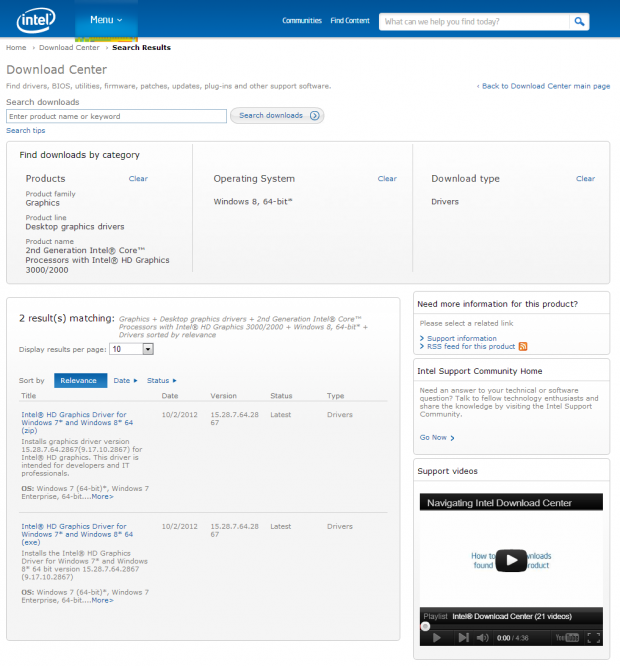Skip to next video in playlist
This screenshot has width=620, height=666.
click(x=464, y=638)
